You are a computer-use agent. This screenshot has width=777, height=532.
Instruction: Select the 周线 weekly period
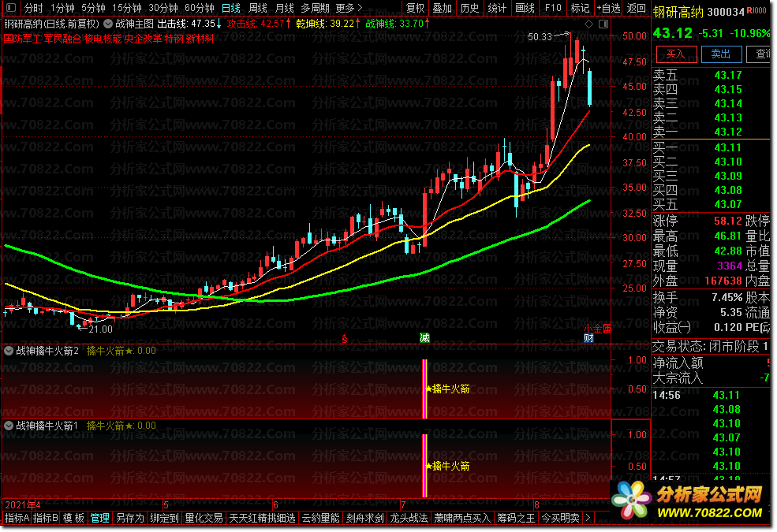[x=258, y=8]
